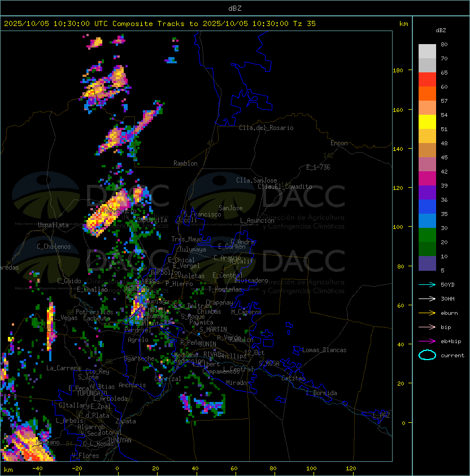Click the bip pink arrow legend icon
The width and height of the screenshot is (470, 476).
tap(427, 327)
